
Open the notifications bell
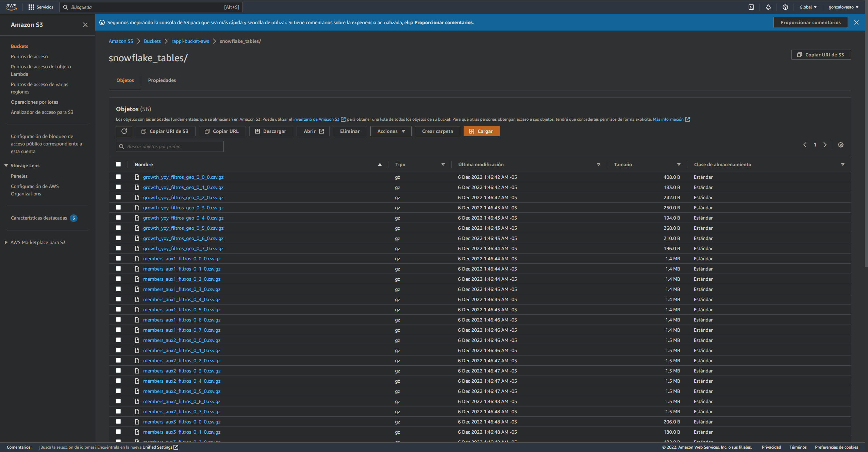768,7
